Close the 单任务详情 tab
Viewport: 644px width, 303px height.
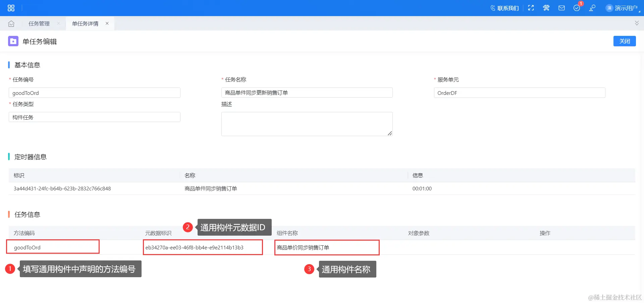click(x=107, y=23)
